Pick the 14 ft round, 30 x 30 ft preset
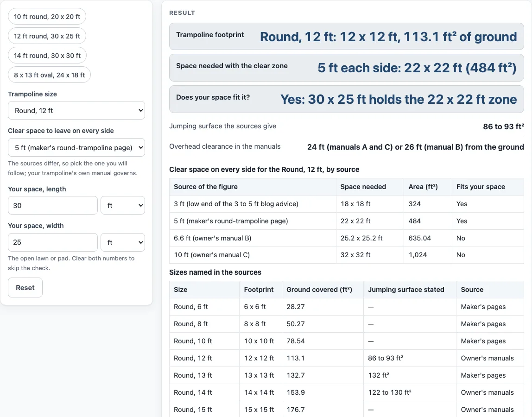 point(47,55)
